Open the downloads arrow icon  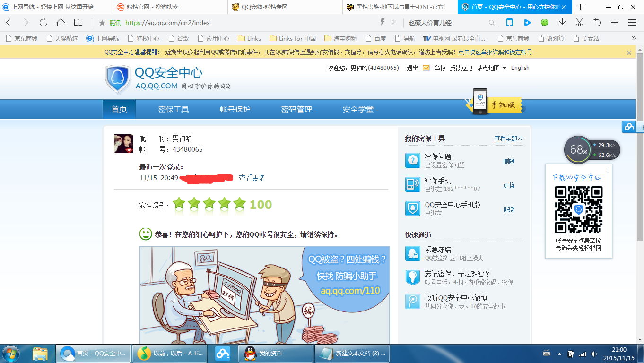pos(562,23)
